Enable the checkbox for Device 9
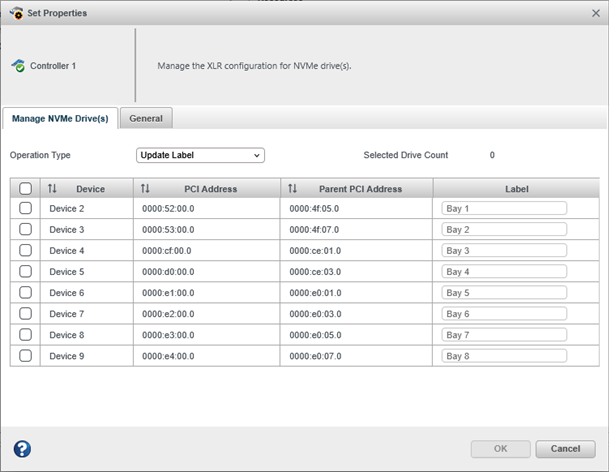 click(x=25, y=355)
